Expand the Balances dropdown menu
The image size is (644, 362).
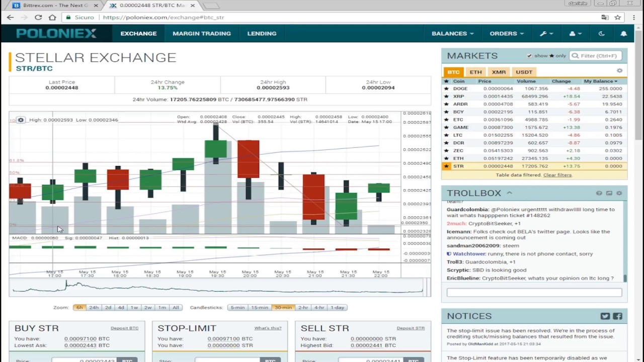pyautogui.click(x=452, y=34)
